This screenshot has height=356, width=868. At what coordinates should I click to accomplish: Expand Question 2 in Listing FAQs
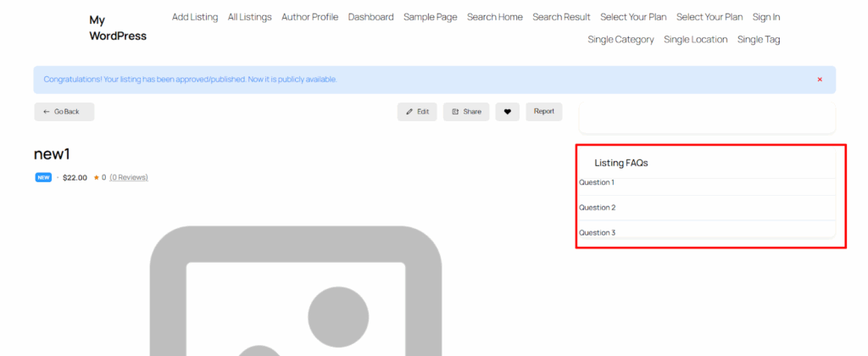coord(597,208)
